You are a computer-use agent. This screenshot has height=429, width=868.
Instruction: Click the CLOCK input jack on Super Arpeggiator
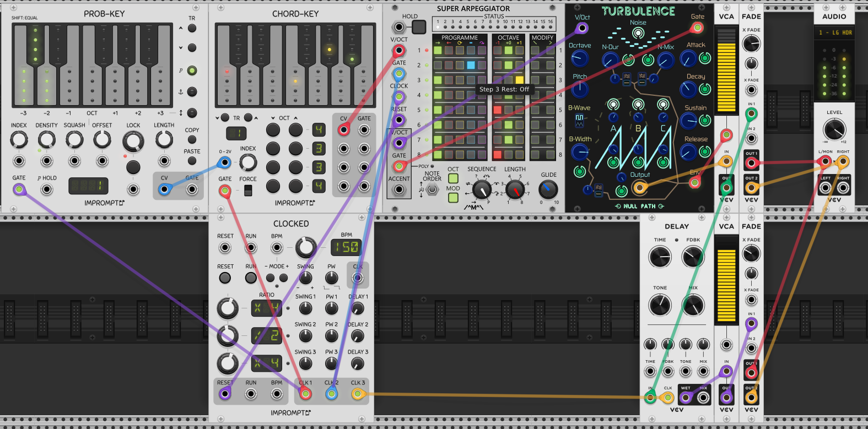[399, 97]
